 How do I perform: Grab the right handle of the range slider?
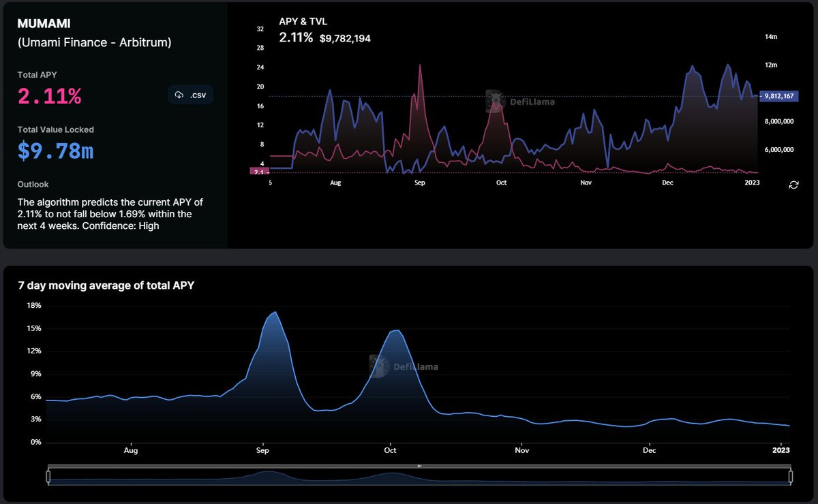(791, 475)
